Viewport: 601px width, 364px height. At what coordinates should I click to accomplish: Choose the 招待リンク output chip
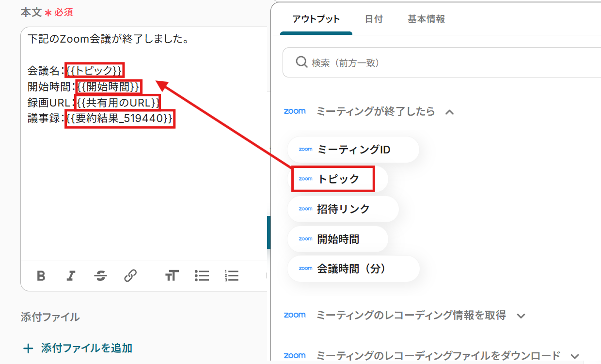point(343,209)
